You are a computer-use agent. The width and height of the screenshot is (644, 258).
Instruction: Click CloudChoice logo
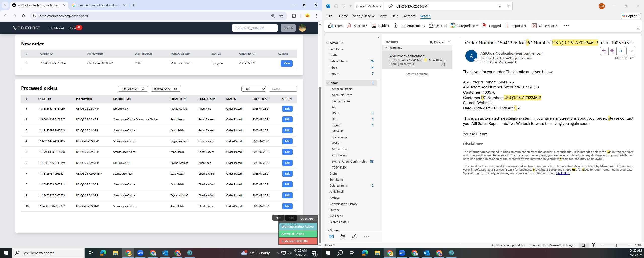click(x=26, y=28)
